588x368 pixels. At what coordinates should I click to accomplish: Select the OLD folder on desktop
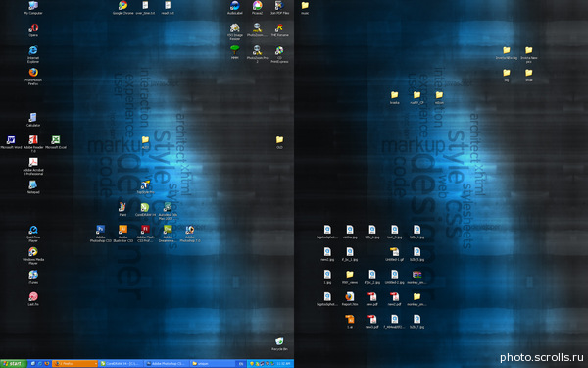coord(279,142)
